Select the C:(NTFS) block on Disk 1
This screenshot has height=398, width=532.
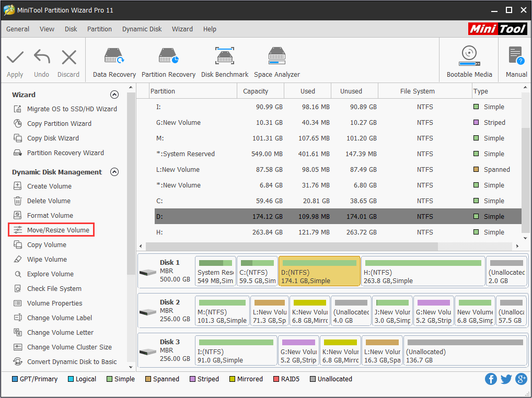(x=257, y=271)
